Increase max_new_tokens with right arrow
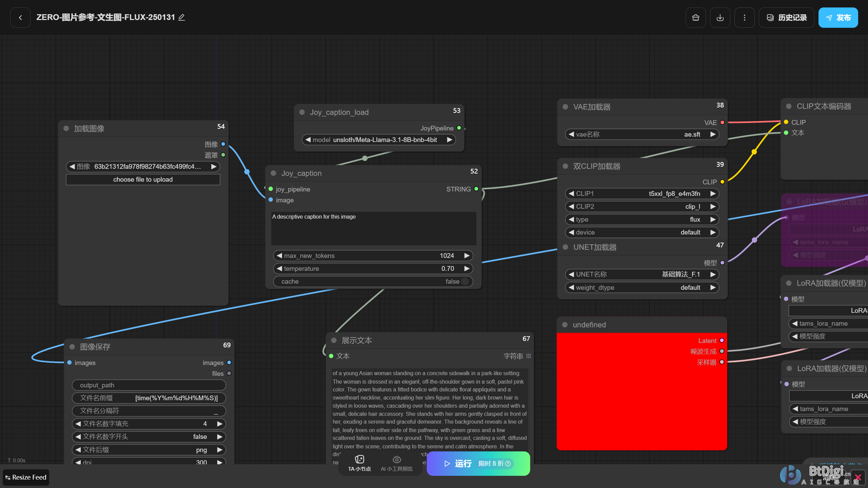868x488 pixels. [467, 256]
